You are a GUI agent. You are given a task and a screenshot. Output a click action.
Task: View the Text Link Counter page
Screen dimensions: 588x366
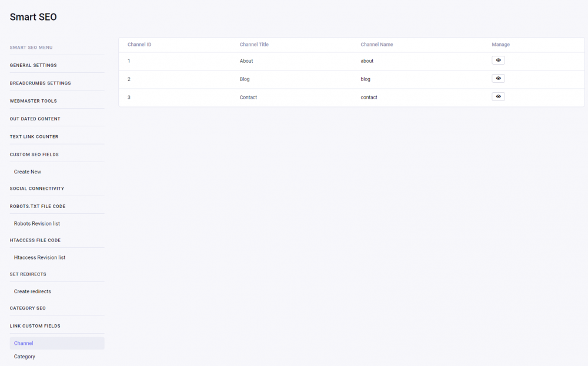coord(34,136)
